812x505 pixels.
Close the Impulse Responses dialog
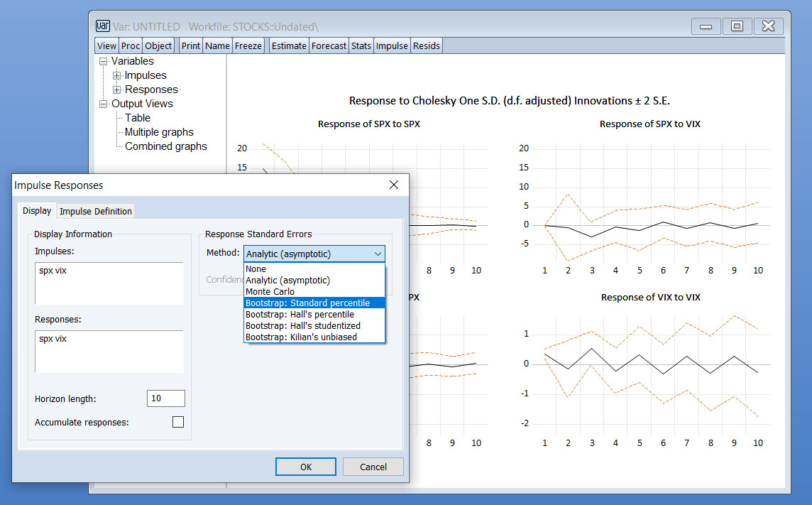click(x=394, y=185)
